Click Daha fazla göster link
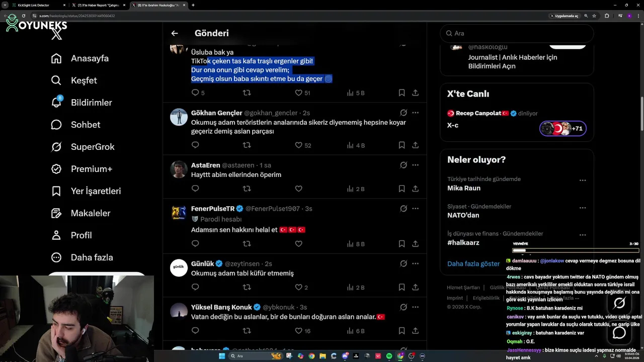The image size is (644, 362). click(x=473, y=263)
